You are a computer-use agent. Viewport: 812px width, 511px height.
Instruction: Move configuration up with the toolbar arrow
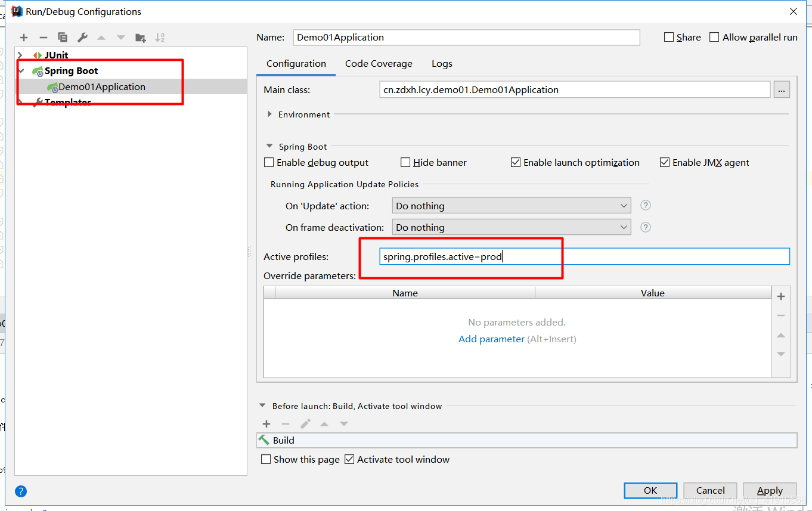[x=101, y=38]
